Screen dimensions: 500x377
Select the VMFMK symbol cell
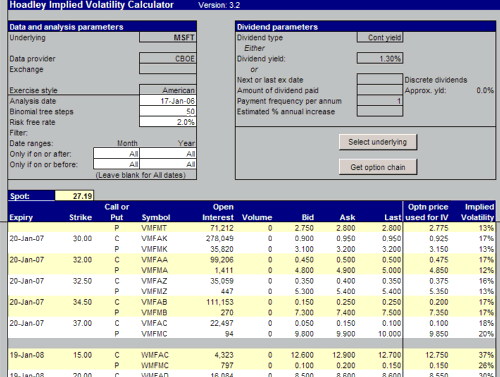tap(154, 249)
